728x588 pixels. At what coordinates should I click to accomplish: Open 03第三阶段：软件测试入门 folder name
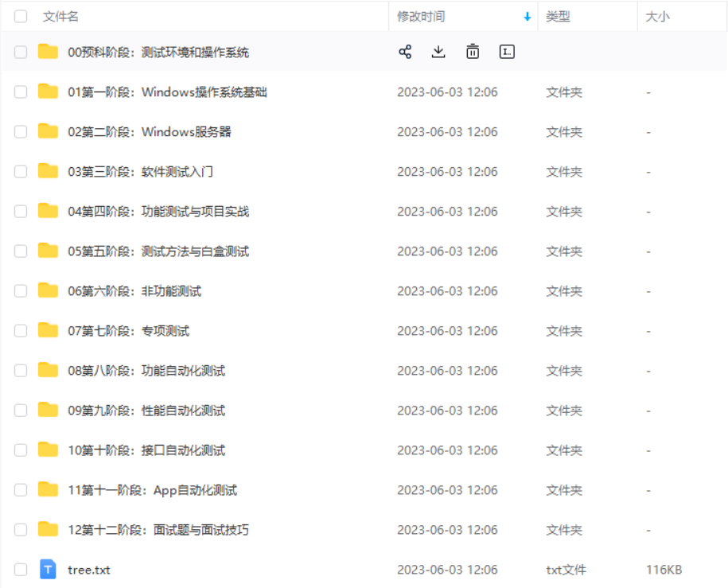[x=140, y=172]
